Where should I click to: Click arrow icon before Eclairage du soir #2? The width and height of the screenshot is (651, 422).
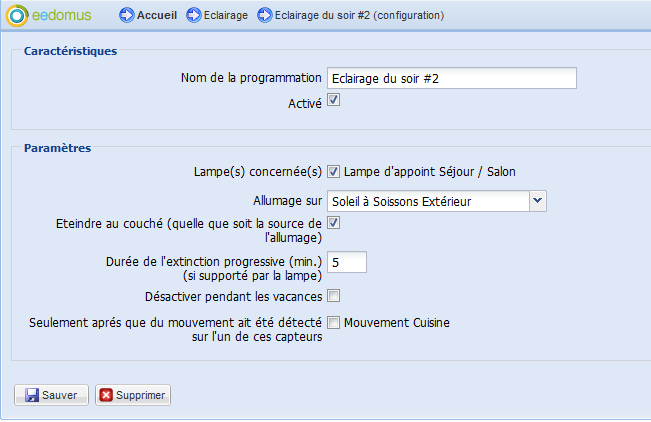tap(264, 15)
